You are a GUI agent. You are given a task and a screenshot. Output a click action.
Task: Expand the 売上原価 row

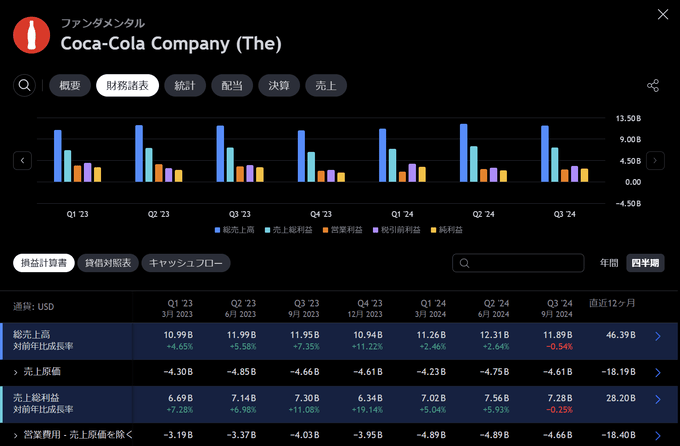(x=16, y=372)
